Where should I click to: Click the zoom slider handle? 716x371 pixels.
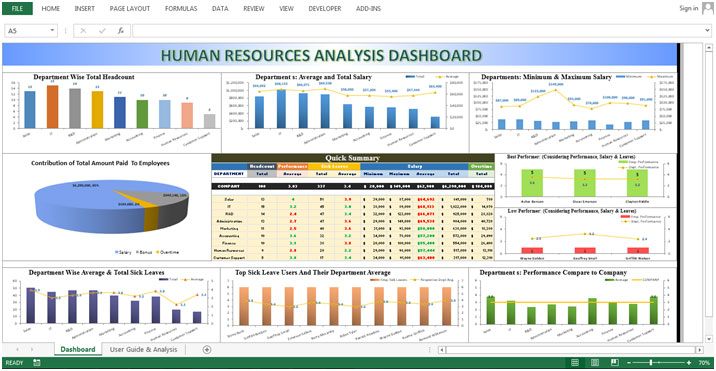point(650,363)
